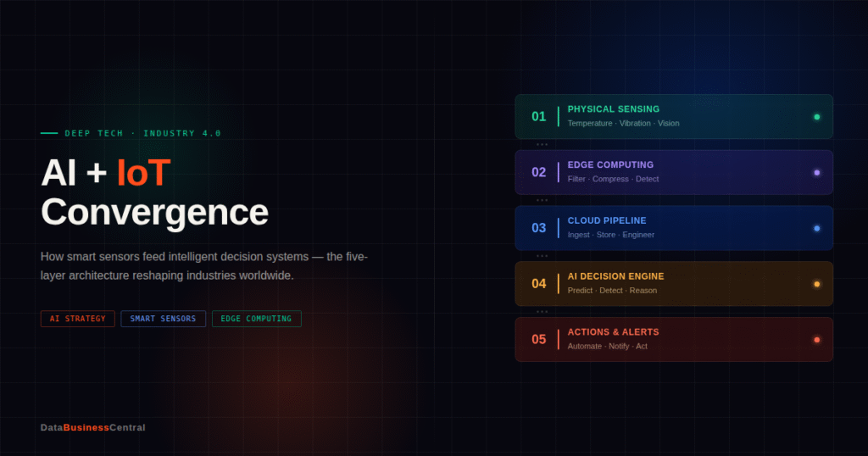Click the DataBusinessCentral logo text
Viewport: 868px width, 456px height.
pos(92,428)
